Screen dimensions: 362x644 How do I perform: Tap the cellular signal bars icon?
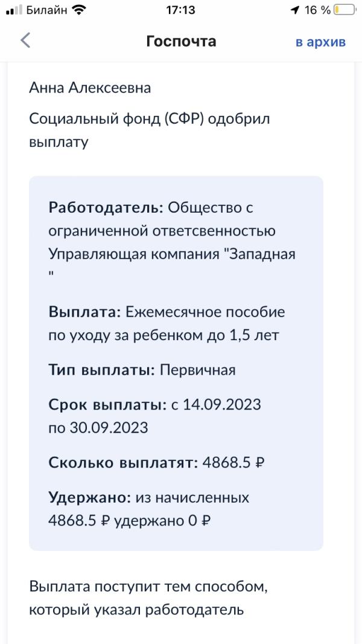(x=14, y=10)
